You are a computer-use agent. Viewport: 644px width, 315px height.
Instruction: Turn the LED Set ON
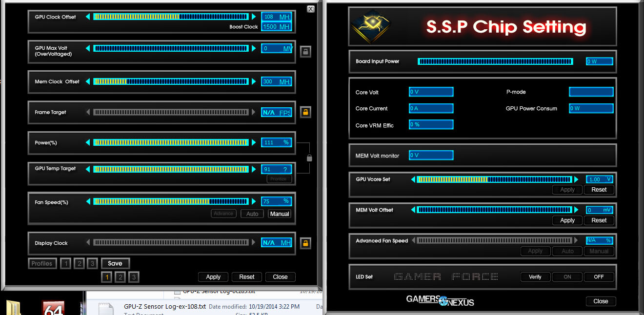(x=567, y=276)
